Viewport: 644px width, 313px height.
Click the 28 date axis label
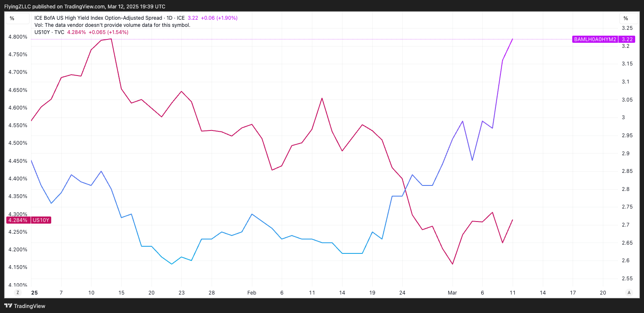coord(212,292)
